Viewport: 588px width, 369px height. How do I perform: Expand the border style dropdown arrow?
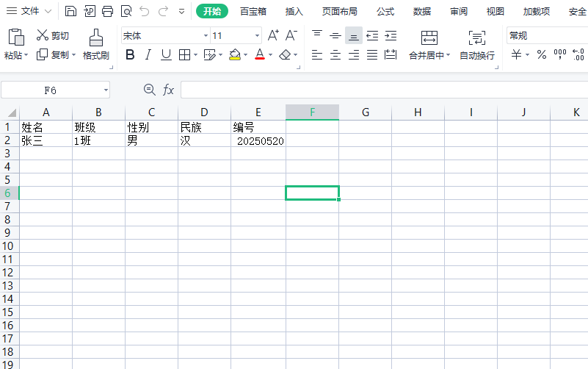195,55
